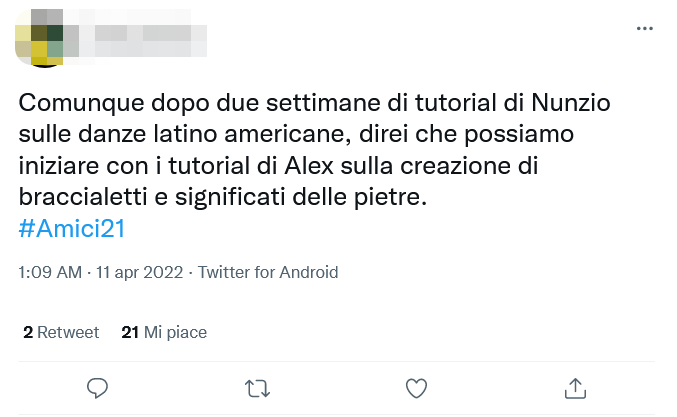Click the likes count number 21
The height and width of the screenshot is (417, 677).
pyautogui.click(x=129, y=332)
